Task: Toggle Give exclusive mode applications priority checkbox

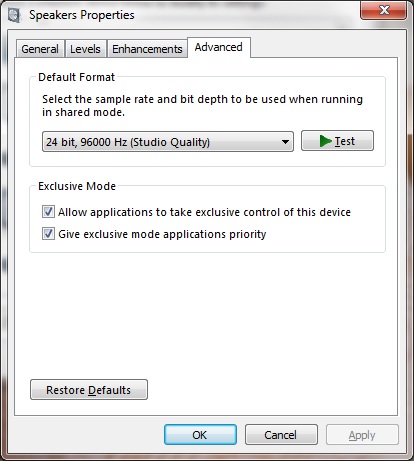Action: tap(48, 234)
